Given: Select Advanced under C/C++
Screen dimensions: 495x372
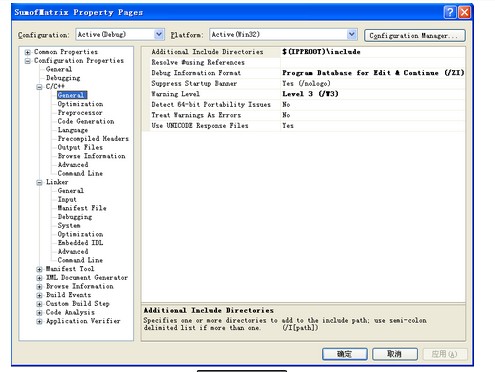Looking at the screenshot, I should tap(73, 164).
